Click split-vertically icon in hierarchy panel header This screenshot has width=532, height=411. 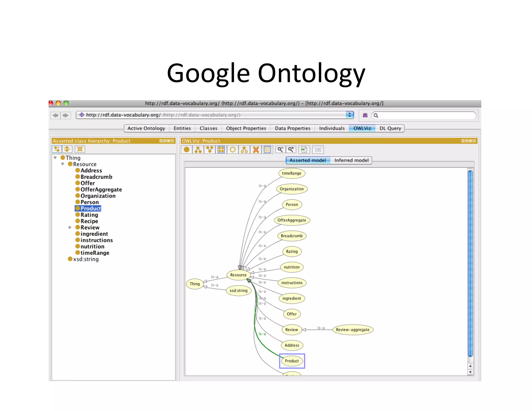point(161,141)
